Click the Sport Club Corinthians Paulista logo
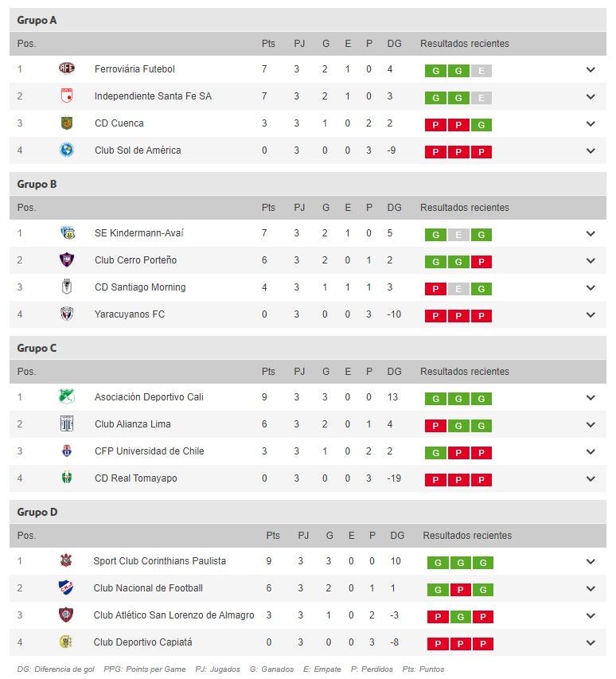Image resolution: width=616 pixels, height=679 pixels. [66, 561]
